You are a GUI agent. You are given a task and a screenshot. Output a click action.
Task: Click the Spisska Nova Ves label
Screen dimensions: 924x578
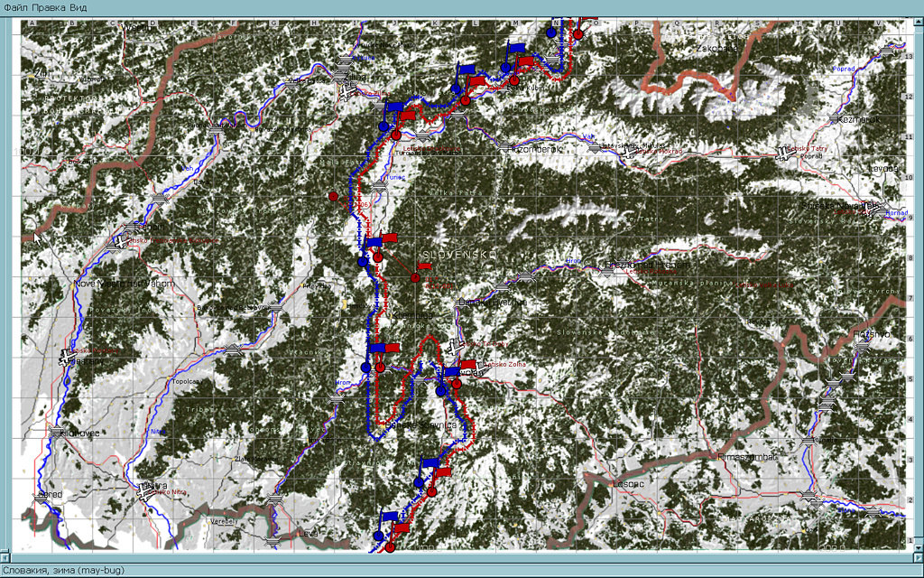point(840,206)
